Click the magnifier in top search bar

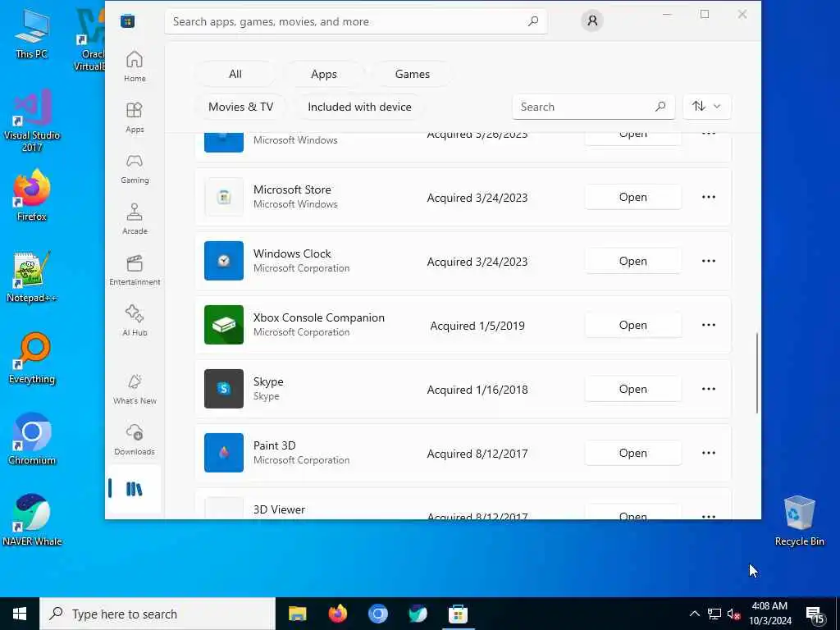(x=533, y=21)
